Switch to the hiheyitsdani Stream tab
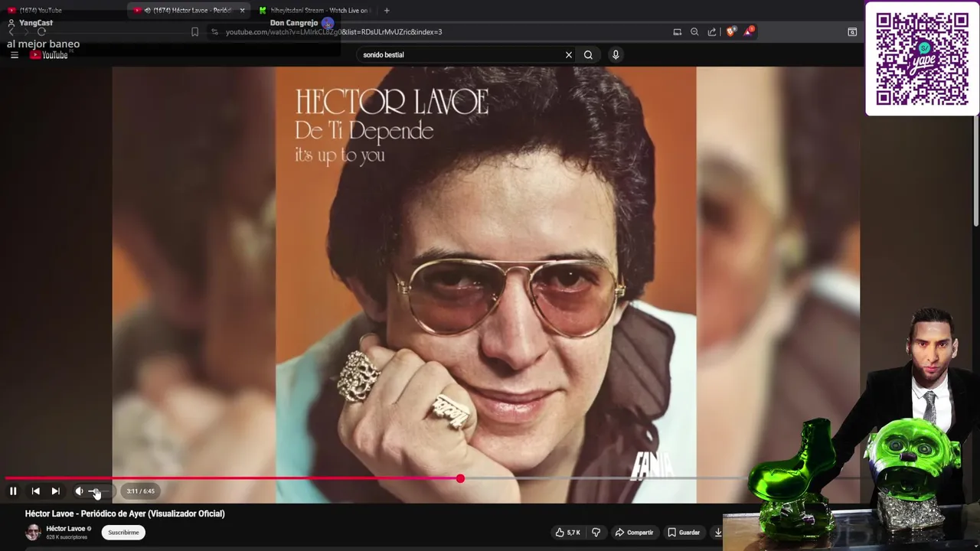 click(314, 10)
